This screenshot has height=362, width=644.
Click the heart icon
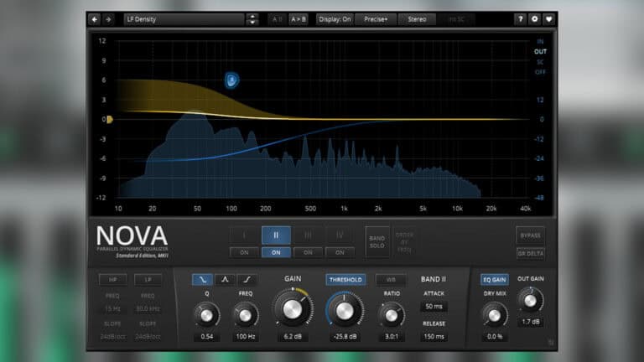548,19
